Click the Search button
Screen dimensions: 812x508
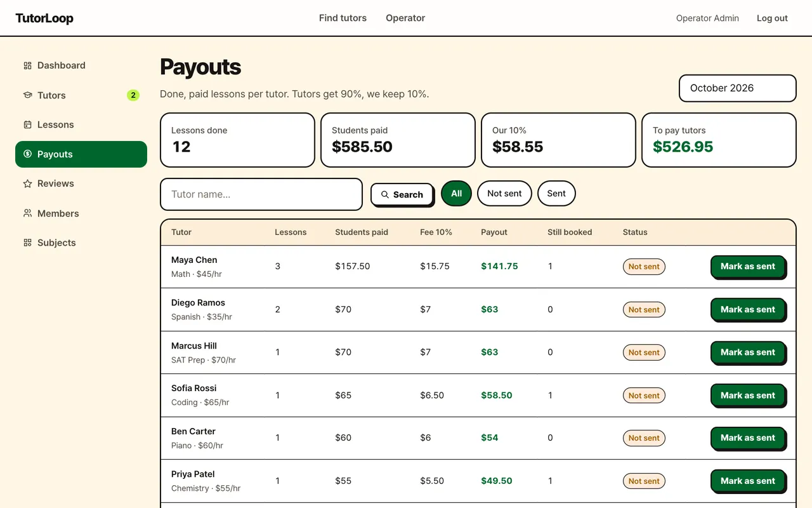click(402, 195)
